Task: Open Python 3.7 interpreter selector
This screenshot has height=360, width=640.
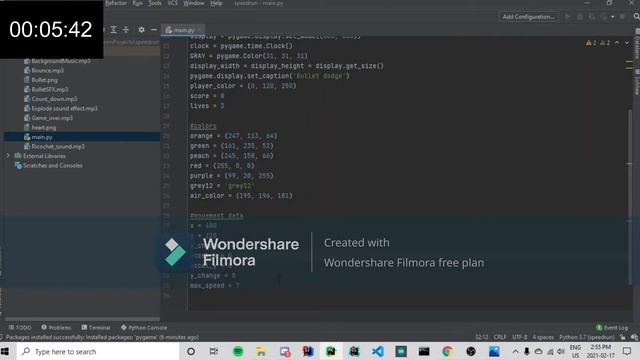Action: [587, 337]
